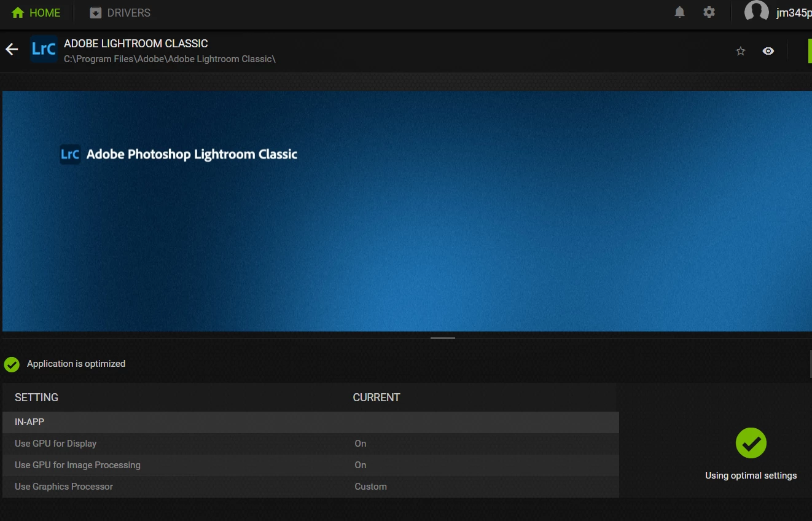Select 'Use GPU for Image Processing' row
The height and width of the screenshot is (521, 812).
[310, 465]
